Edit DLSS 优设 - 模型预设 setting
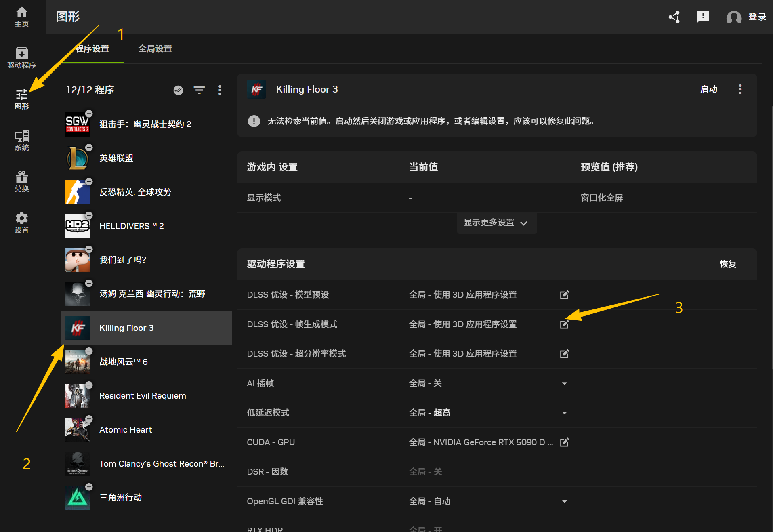 click(x=565, y=295)
